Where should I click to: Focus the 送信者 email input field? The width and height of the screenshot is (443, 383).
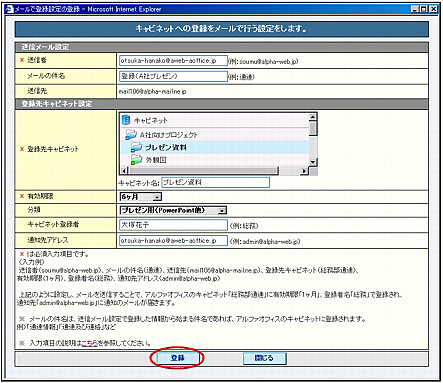tap(173, 61)
